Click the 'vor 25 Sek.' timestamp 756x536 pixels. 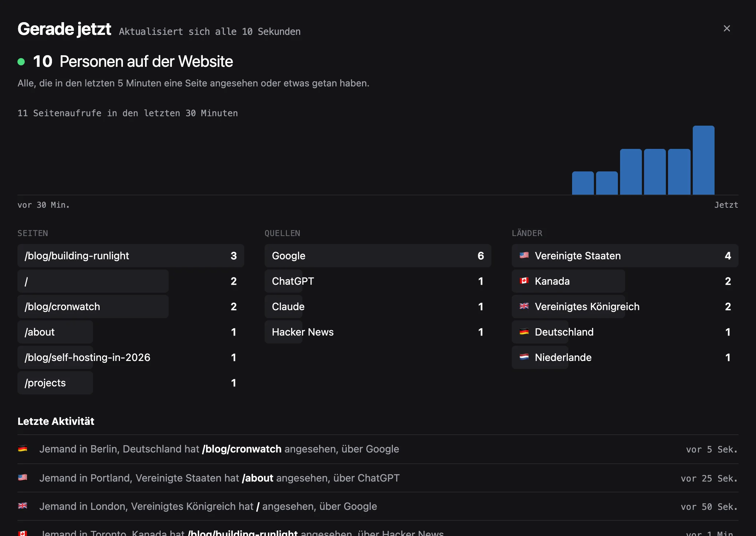709,478
